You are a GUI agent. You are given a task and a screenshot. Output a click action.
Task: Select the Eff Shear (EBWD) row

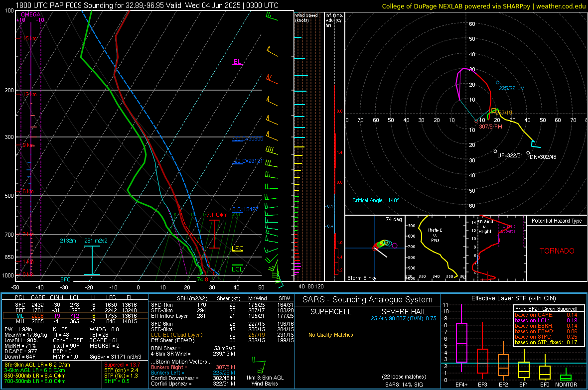(x=221, y=341)
